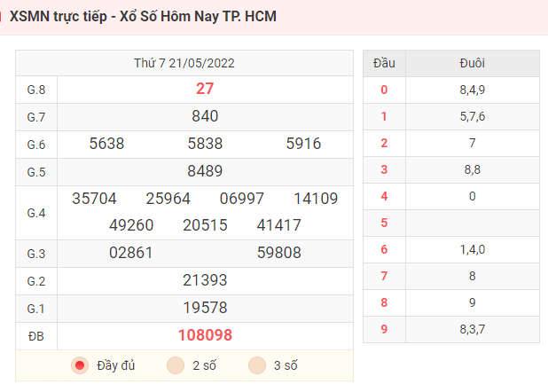Click the ĐB row label
The image size is (548, 392).
click(36, 336)
